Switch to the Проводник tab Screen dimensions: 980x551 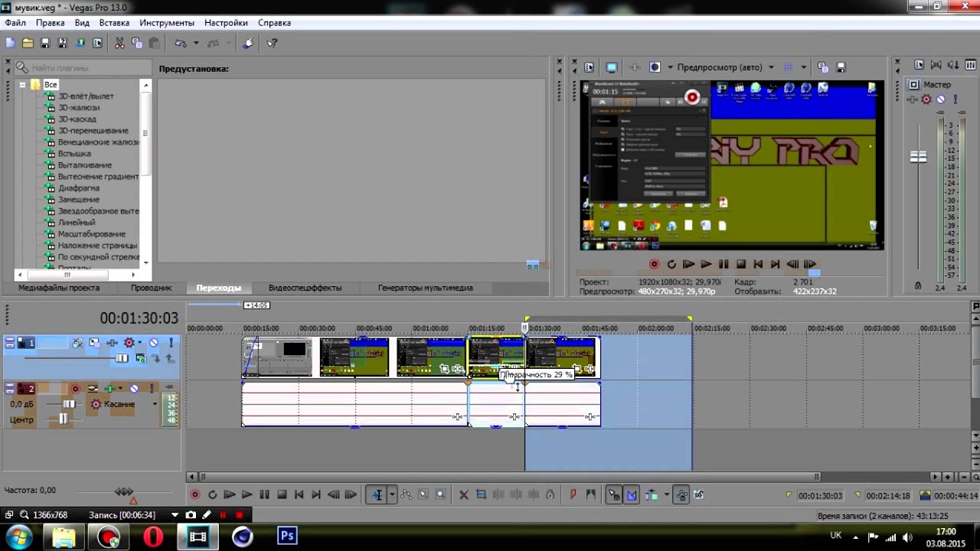pyautogui.click(x=151, y=288)
